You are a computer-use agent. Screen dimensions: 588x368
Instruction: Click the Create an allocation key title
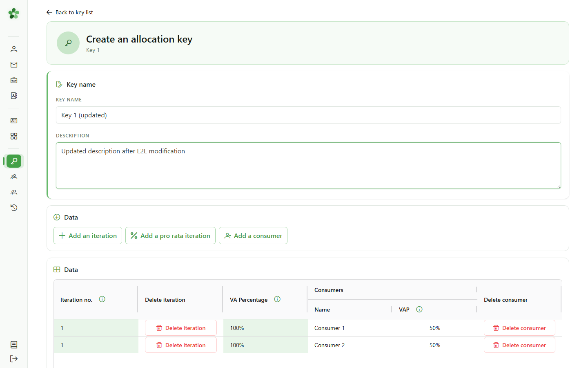139,39
